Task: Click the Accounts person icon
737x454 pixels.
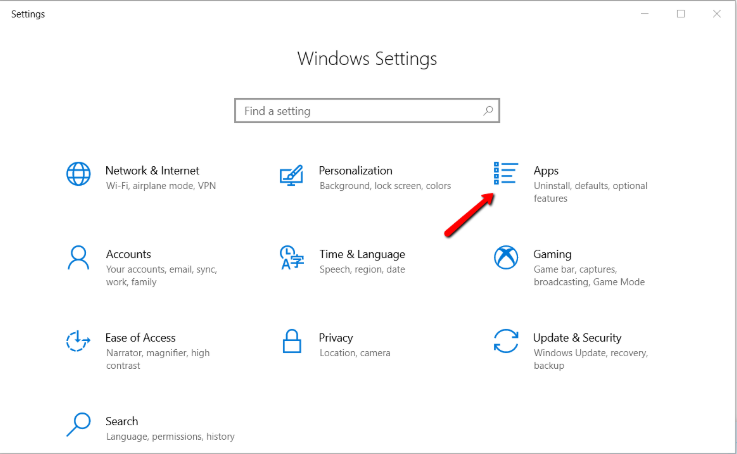Action: [78, 258]
